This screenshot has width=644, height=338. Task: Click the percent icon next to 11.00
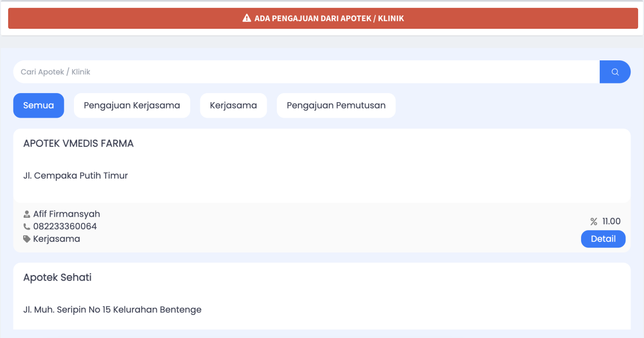tap(594, 221)
